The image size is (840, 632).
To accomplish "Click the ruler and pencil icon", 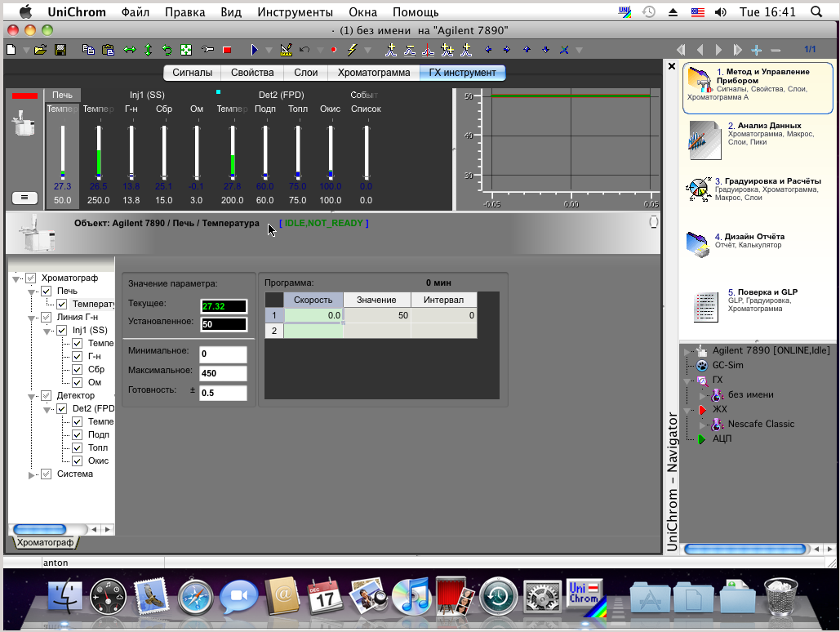I will pos(286,50).
